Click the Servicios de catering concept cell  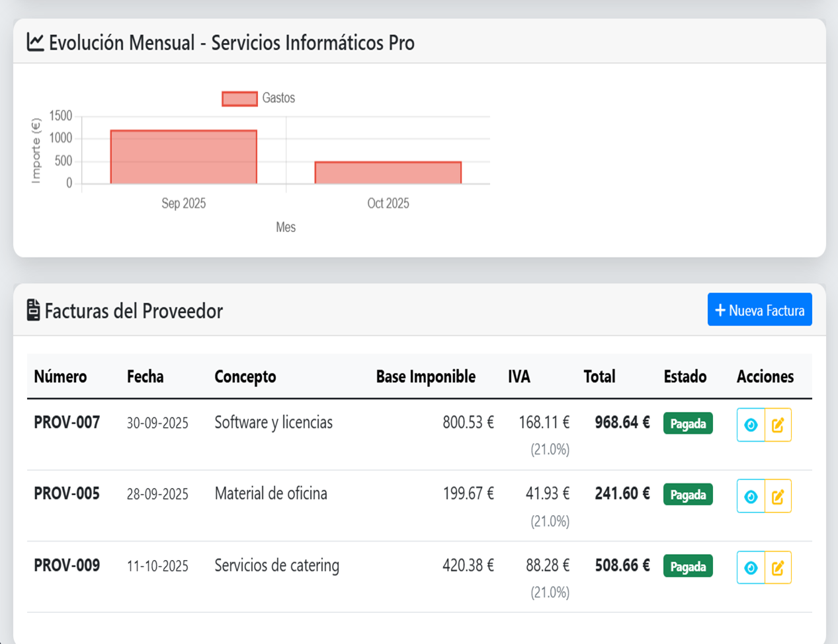point(276,566)
